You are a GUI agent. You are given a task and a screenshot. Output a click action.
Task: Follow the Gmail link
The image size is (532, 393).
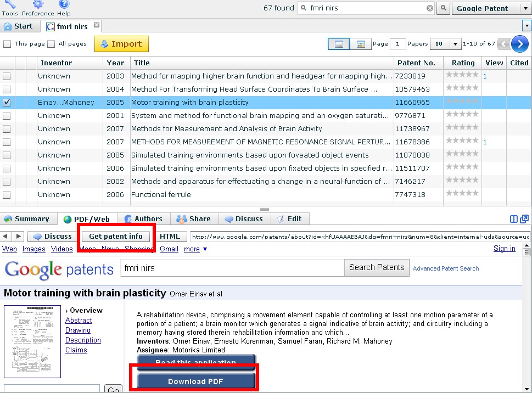click(x=169, y=249)
